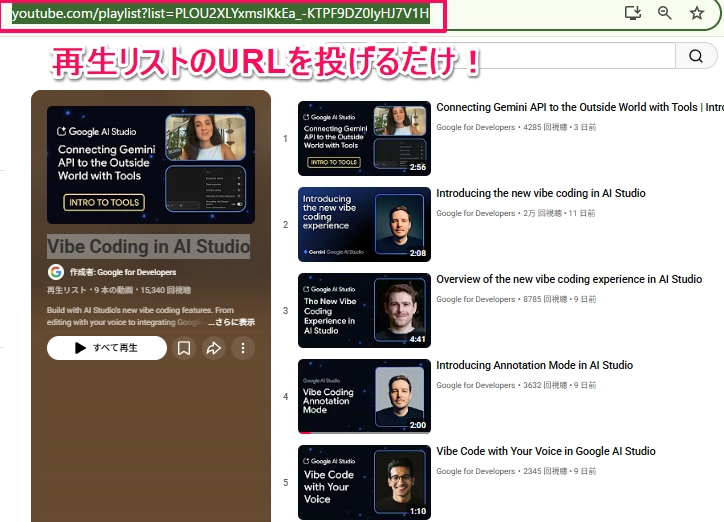Viewport: 724px width, 522px height.
Task: Open the browser zoom magnifier icon
Action: tap(664, 12)
